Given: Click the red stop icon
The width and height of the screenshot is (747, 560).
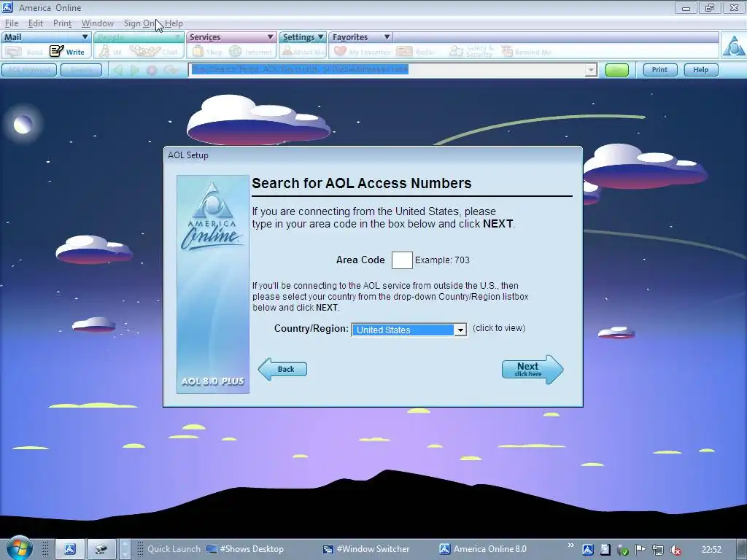Looking at the screenshot, I should pos(152,71).
